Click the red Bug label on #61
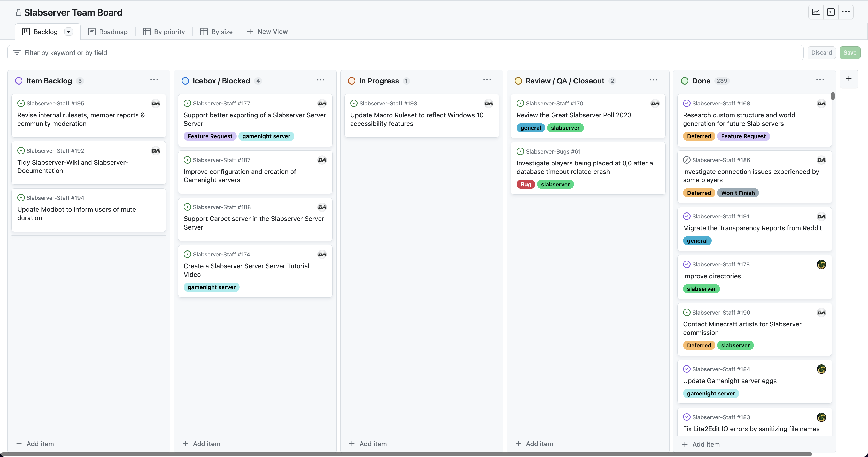 [x=525, y=185]
